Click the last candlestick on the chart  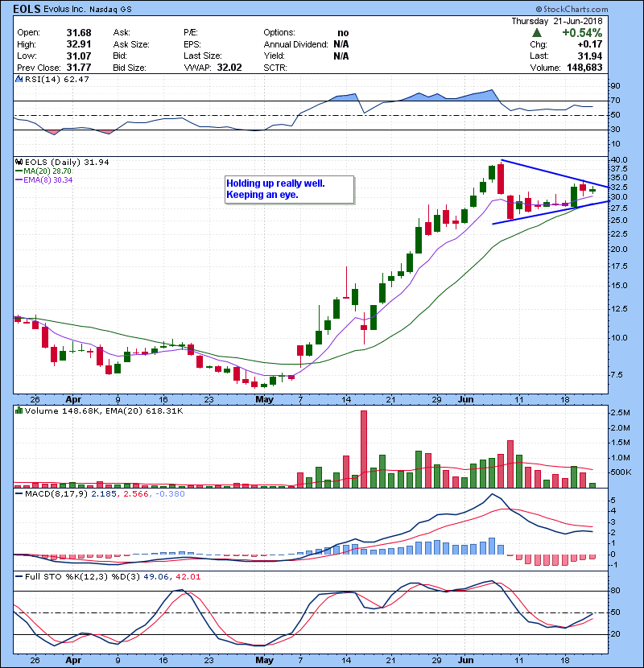593,191
